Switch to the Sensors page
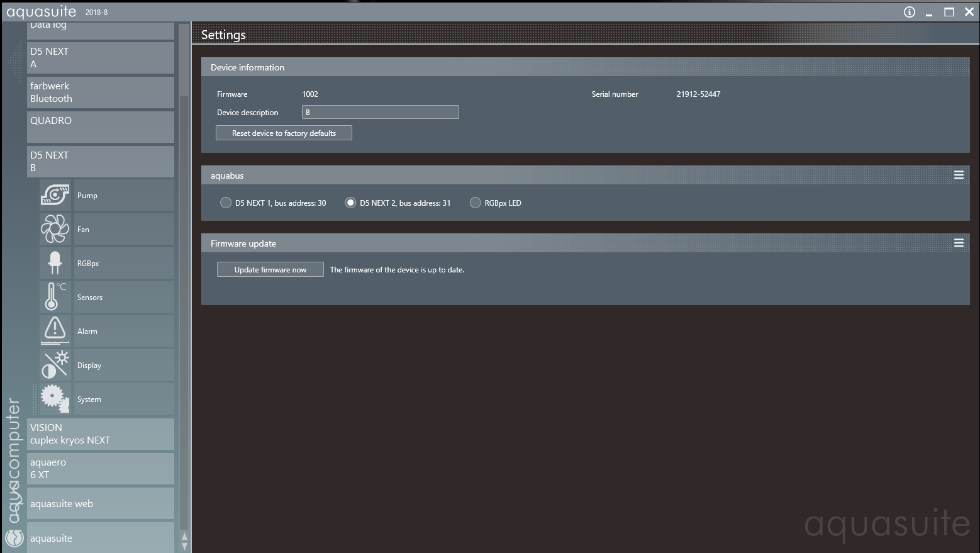The height and width of the screenshot is (553, 980). [x=124, y=297]
